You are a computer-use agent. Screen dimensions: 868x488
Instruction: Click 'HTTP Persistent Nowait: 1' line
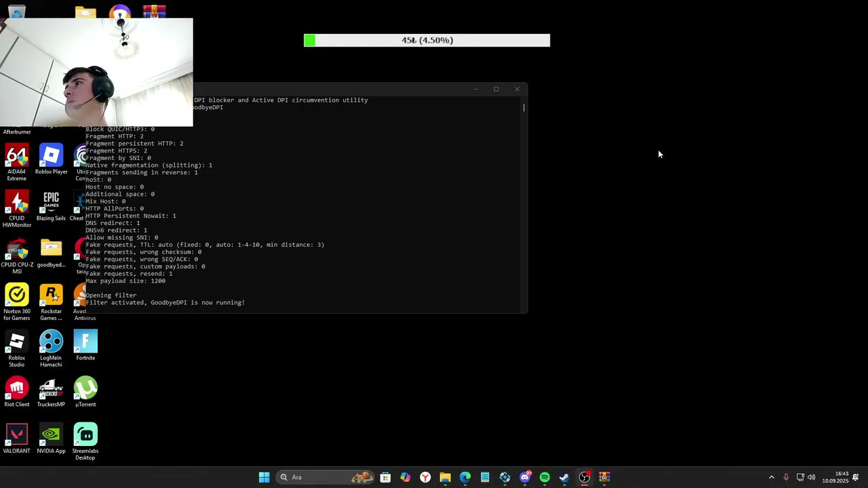[131, 216]
